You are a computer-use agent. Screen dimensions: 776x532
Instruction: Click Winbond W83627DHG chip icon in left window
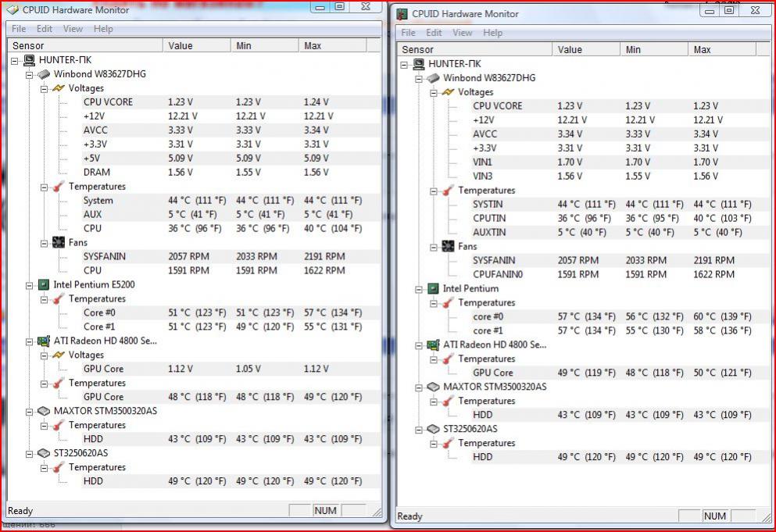[x=44, y=74]
